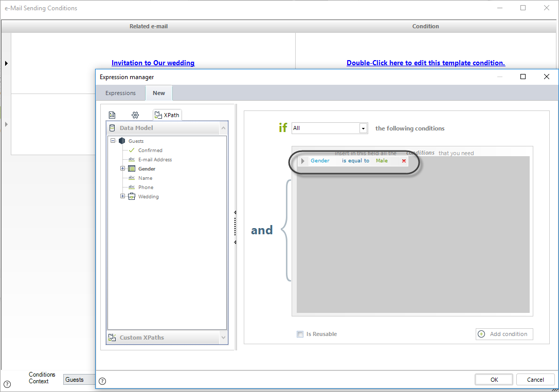Click the Cancel button
Screen dimensions: 559x392
pyautogui.click(x=535, y=380)
